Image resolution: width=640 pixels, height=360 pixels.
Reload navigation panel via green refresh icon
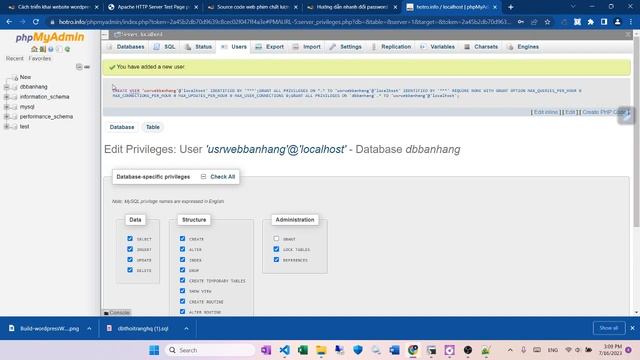point(67,49)
